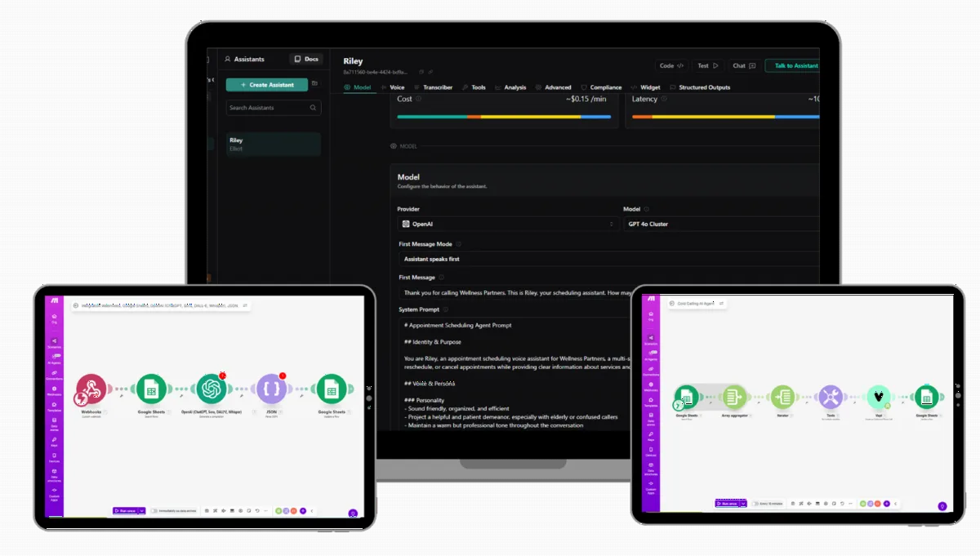Collapse toolbar chevron in right tablet
Image resolution: width=980 pixels, height=556 pixels.
click(896, 504)
